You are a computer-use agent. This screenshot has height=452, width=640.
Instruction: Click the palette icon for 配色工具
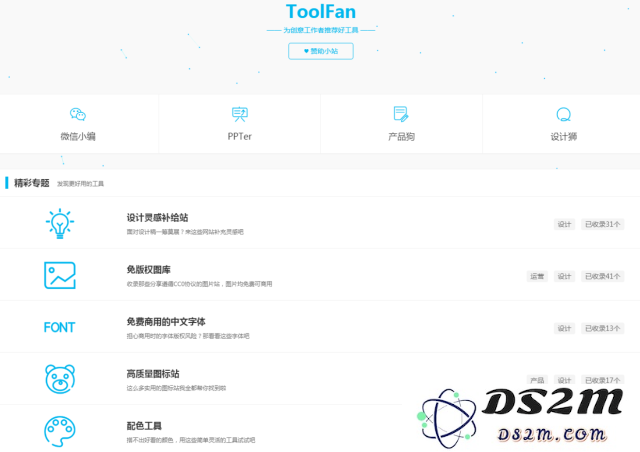(60, 431)
